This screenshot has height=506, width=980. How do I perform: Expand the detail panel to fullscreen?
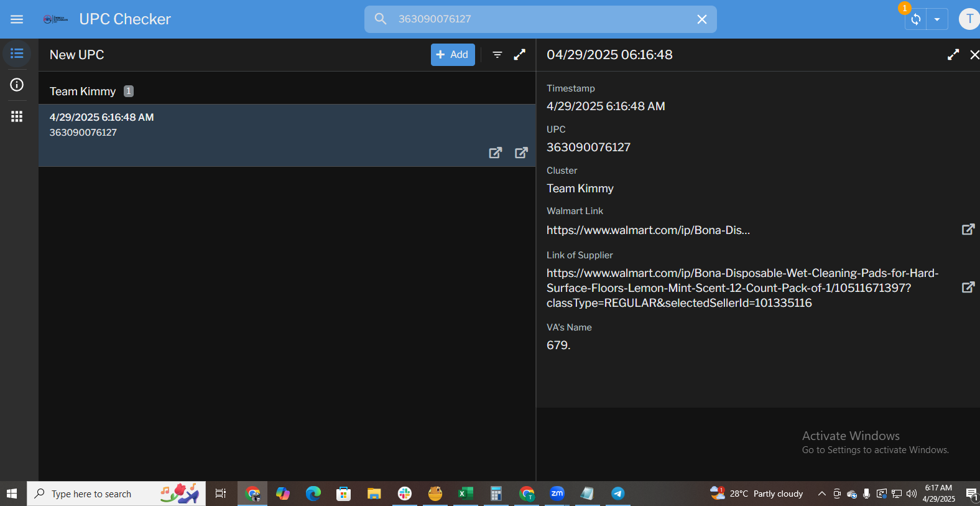tap(953, 55)
